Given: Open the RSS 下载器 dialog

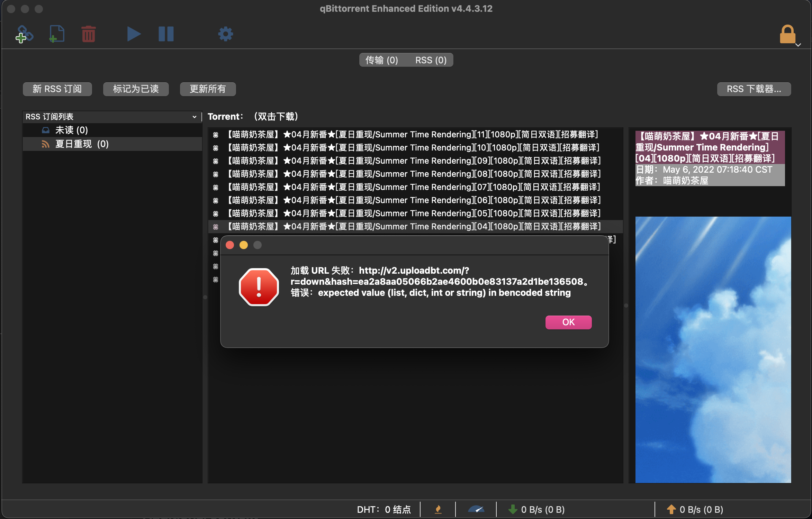Looking at the screenshot, I should click(x=754, y=89).
